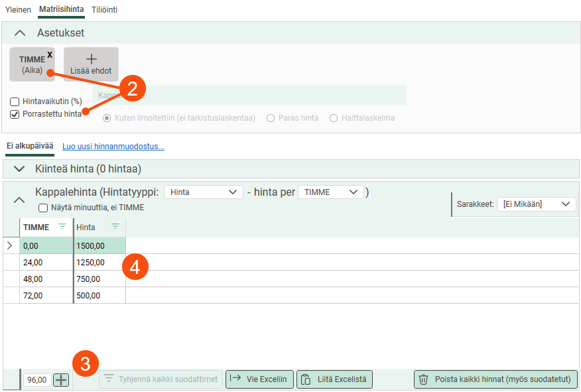Viewport: 581px width, 392px height.
Task: Check Näytä minuuttia, ei TIMME
Action: coord(43,208)
